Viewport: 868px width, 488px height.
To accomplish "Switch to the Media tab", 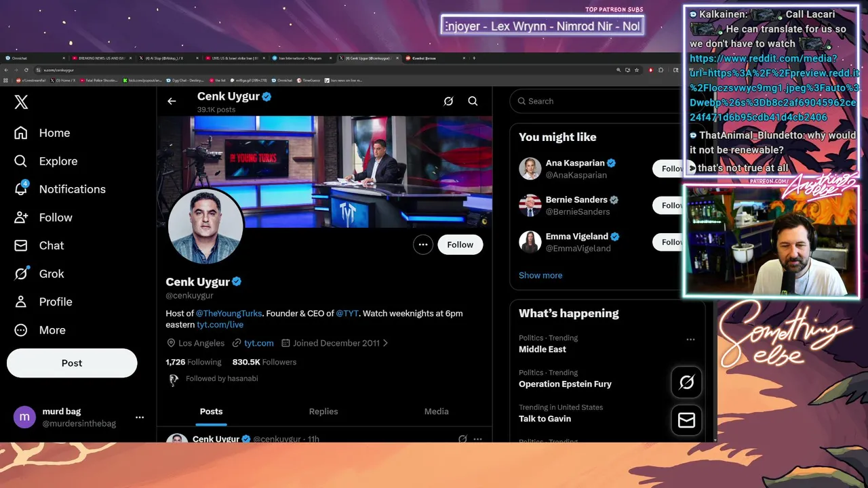I will pyautogui.click(x=436, y=411).
